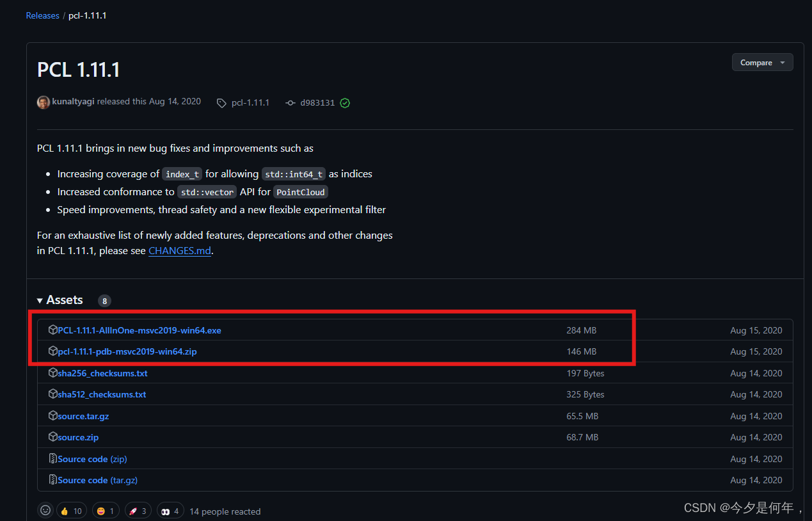812x521 pixels.
Task: Click the 284 MB size text
Action: [x=581, y=330]
